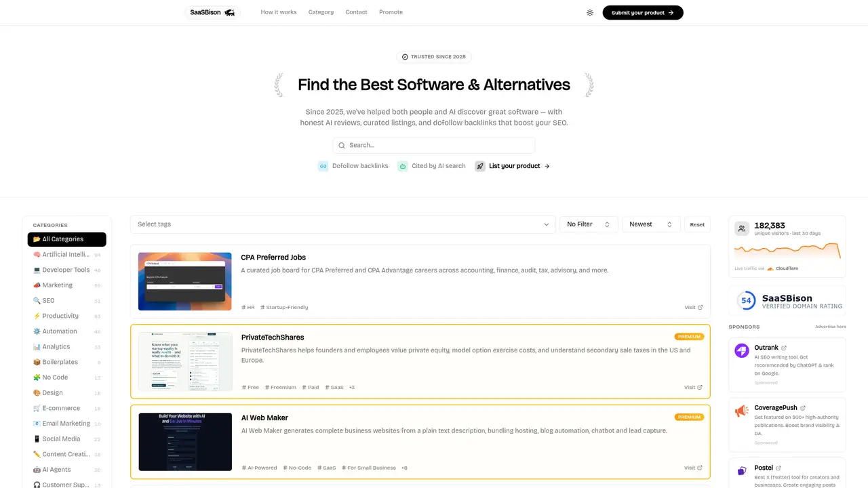This screenshot has height=488, width=868.
Task: Click the CoveragePush megaphone logo icon
Action: pos(742,411)
